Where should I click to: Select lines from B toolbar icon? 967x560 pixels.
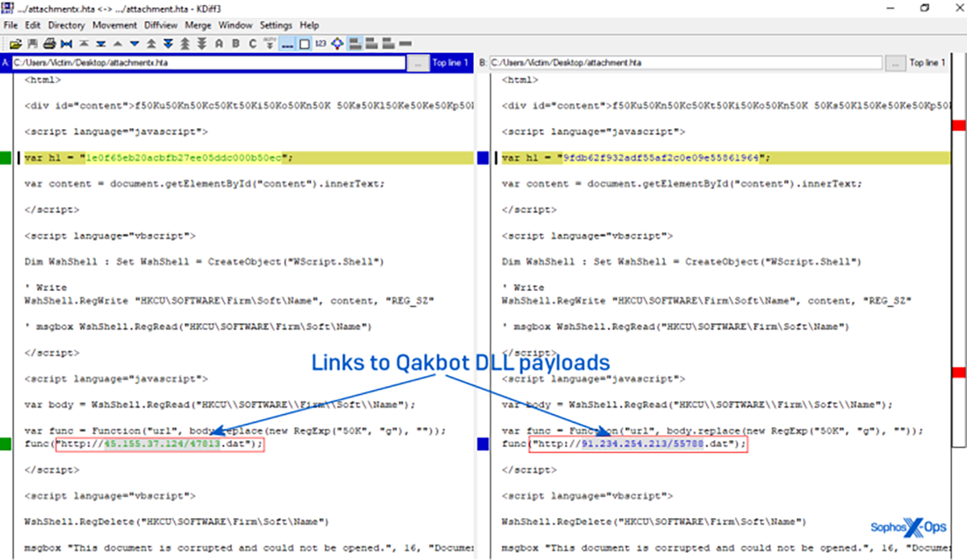(235, 43)
